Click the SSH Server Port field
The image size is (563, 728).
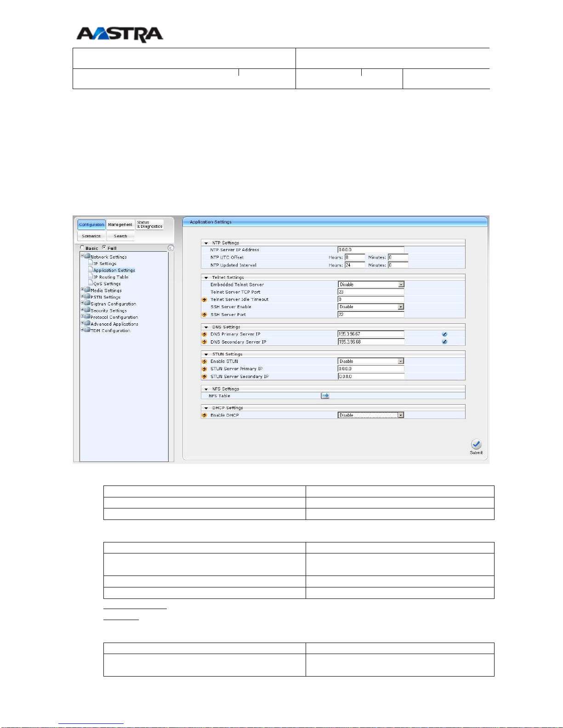tap(371, 315)
